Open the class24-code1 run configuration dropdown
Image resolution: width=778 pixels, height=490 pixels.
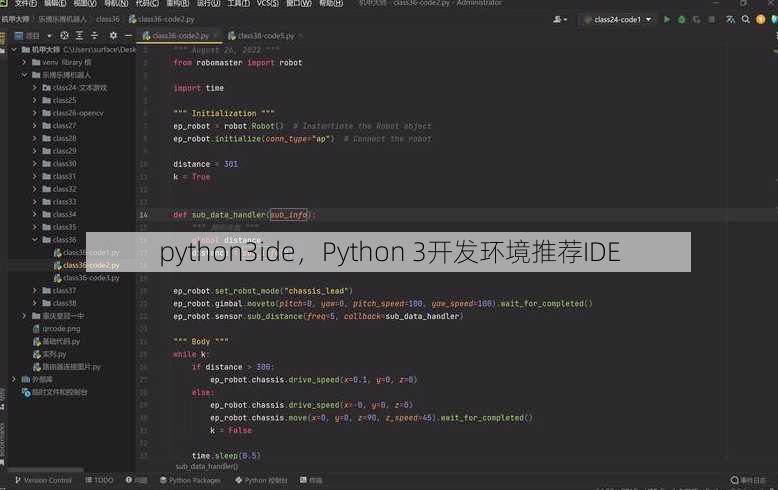point(618,19)
